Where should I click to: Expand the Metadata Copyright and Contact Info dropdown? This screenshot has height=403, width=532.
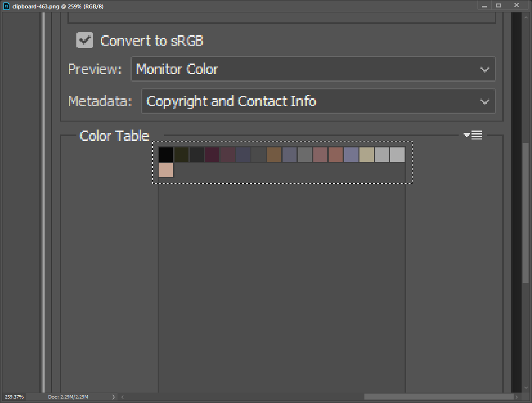point(318,101)
